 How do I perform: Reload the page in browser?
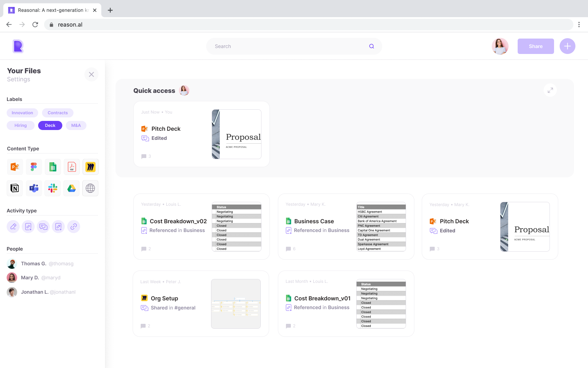click(35, 25)
